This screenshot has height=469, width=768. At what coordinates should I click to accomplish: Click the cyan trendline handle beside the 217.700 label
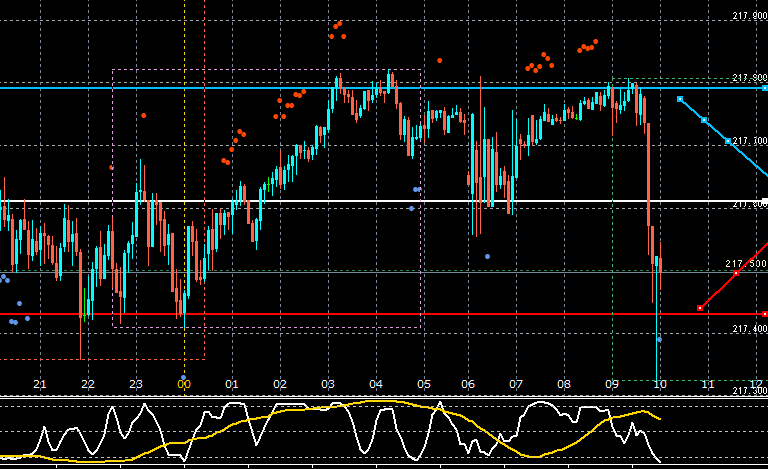[x=728, y=141]
